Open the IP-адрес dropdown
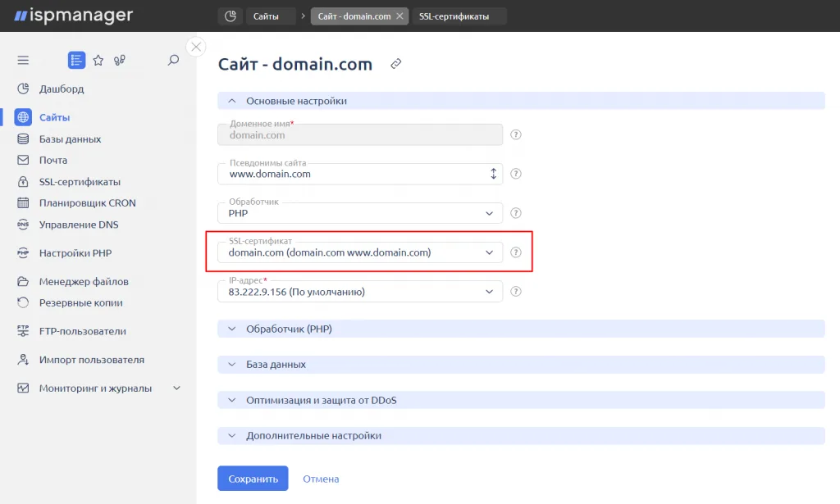The height and width of the screenshot is (504, 840). tap(360, 292)
